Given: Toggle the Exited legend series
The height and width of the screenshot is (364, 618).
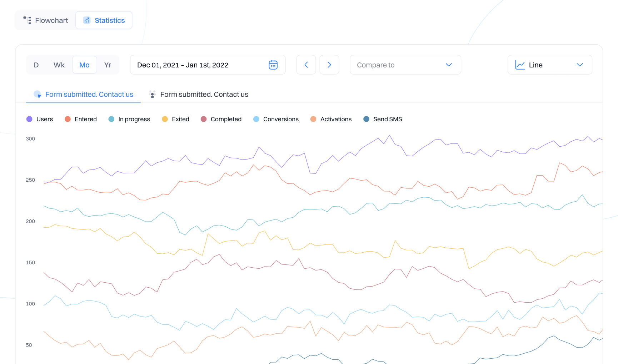Looking at the screenshot, I should [175, 119].
